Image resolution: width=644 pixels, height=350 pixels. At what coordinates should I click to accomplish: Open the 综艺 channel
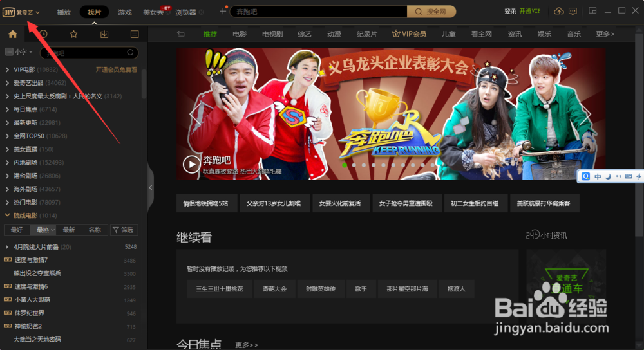(305, 34)
